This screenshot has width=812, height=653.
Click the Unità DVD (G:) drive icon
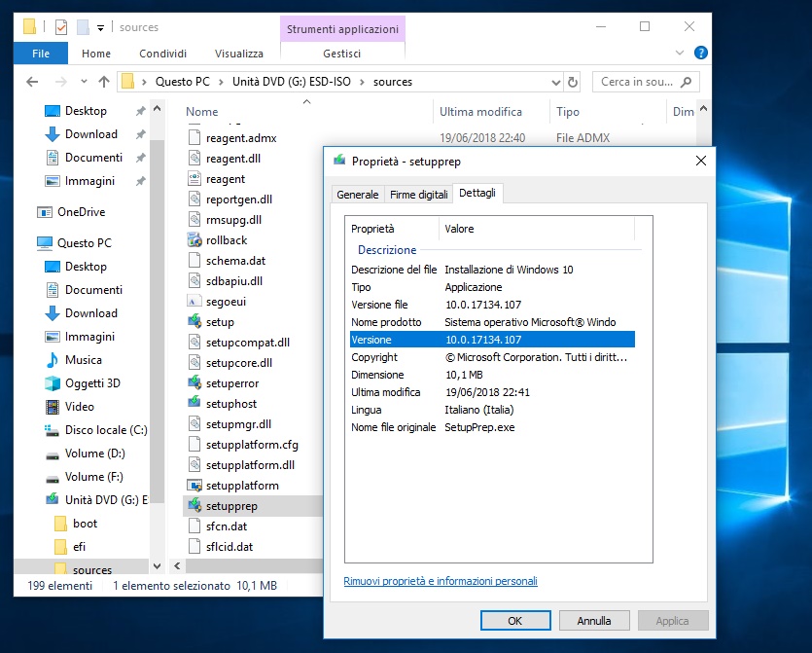[53, 499]
